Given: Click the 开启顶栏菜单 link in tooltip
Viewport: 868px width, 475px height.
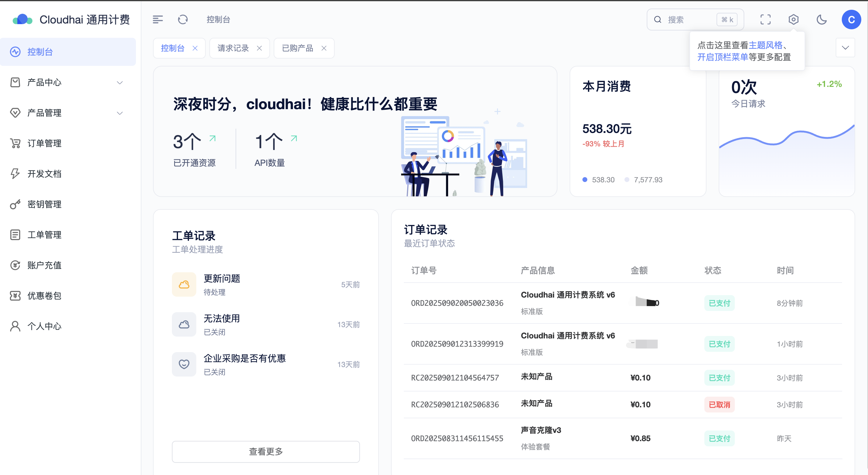Looking at the screenshot, I should point(722,57).
